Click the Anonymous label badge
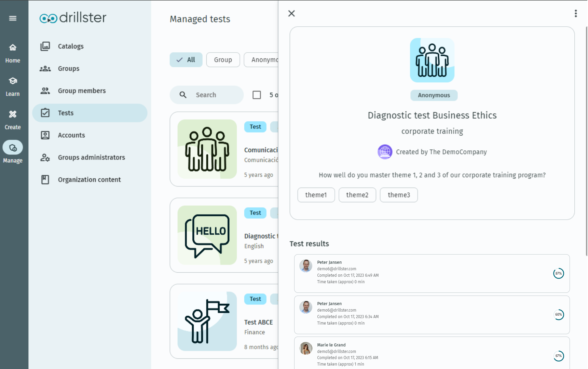Image resolution: width=588 pixels, height=369 pixels. [x=434, y=95]
